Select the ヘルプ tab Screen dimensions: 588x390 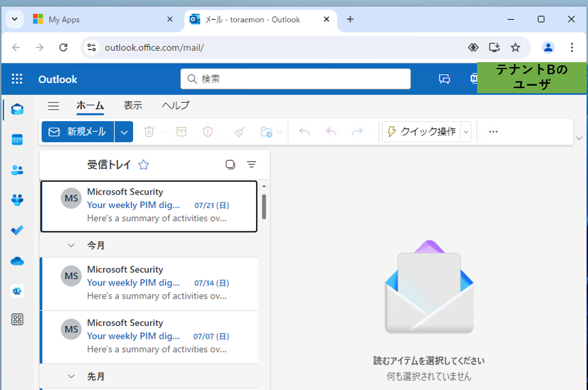[x=176, y=105]
